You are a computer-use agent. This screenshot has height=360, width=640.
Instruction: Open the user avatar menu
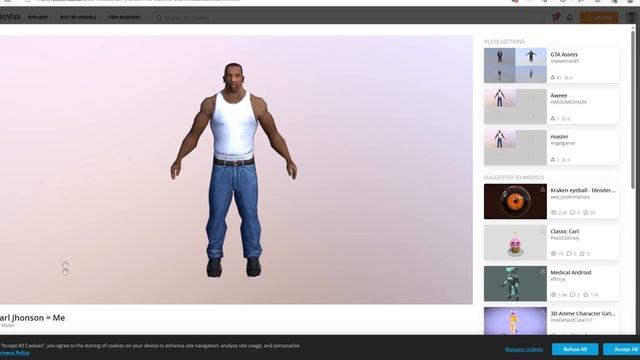coord(631,18)
